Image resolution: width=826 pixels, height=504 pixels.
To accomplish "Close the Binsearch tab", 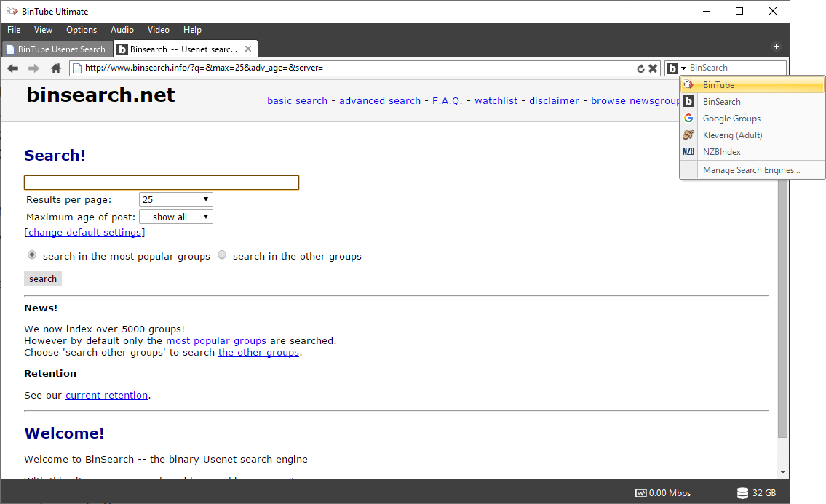I will 248,49.
